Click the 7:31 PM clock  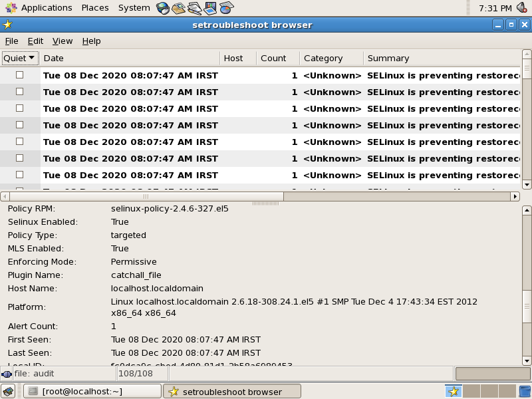495,8
